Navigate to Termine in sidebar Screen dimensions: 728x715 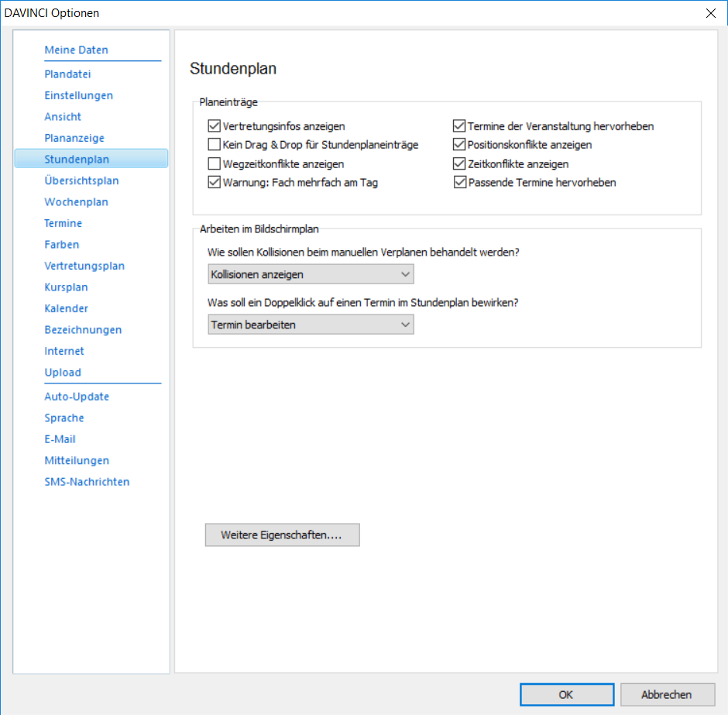(x=64, y=223)
